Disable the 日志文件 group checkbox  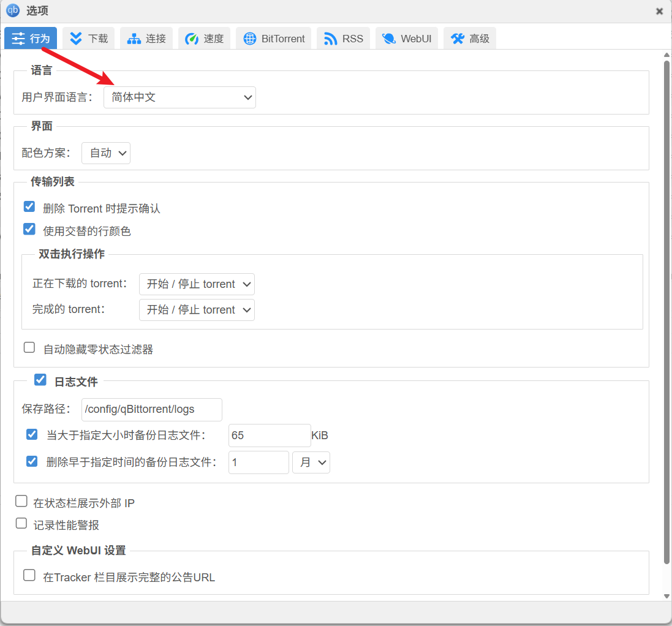40,380
